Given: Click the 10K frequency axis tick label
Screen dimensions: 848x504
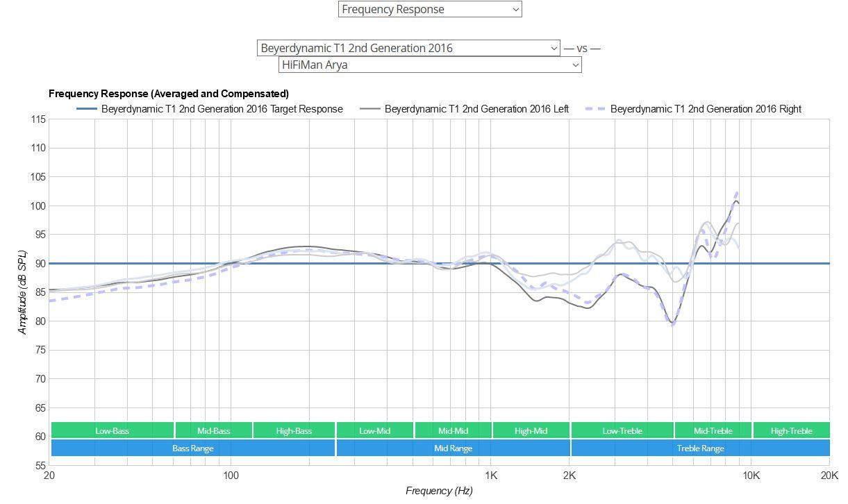Looking at the screenshot, I should 751,476.
